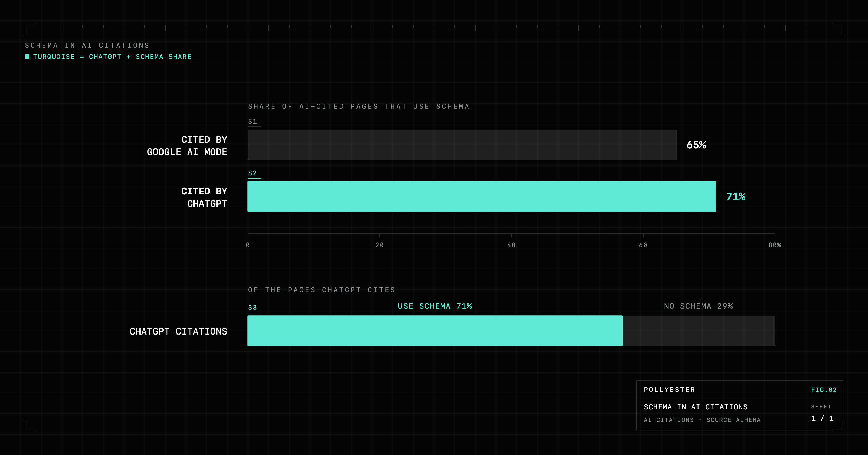Click the axis tick label 80%

click(775, 245)
